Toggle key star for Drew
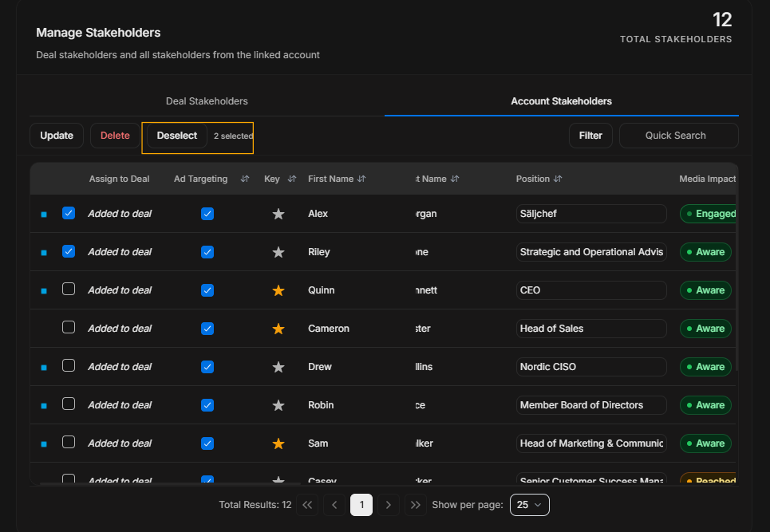The height and width of the screenshot is (532, 770). 278,367
